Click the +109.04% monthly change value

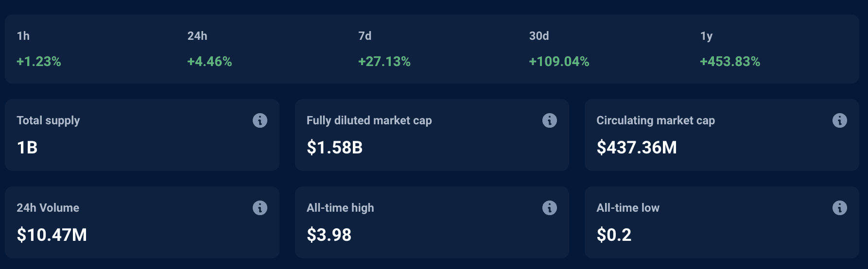[x=559, y=62]
